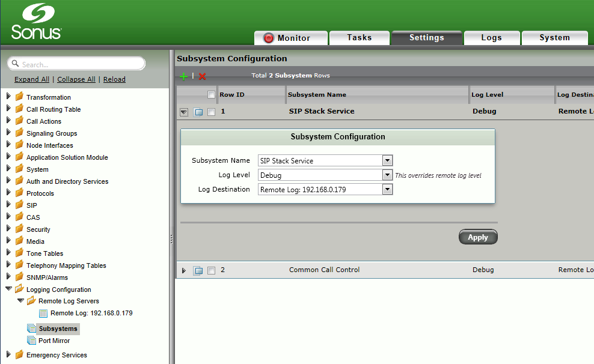Switch to the System tab
This screenshot has height=364, width=594.
554,37
